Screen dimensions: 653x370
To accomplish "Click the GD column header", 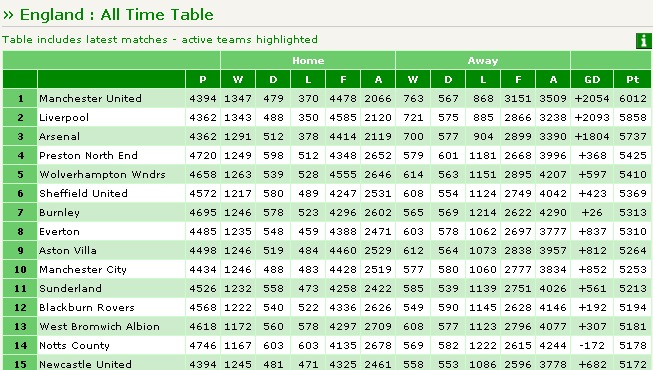I will (592, 79).
